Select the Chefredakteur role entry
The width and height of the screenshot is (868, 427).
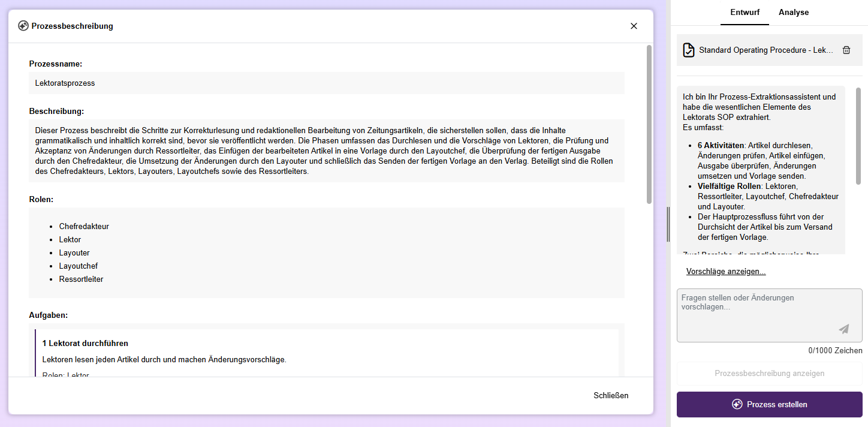click(84, 227)
